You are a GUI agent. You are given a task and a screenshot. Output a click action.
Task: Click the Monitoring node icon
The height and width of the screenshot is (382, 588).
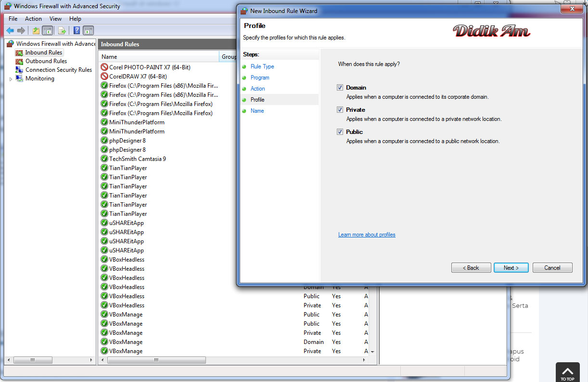(19, 79)
